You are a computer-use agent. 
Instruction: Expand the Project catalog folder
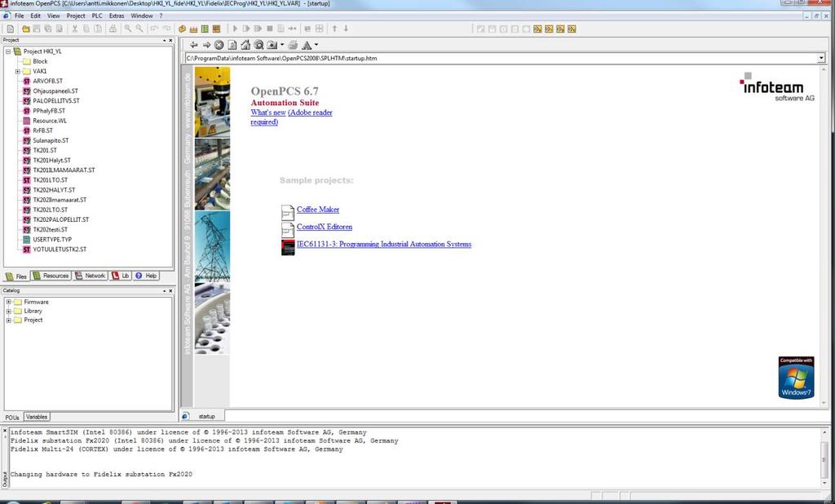(x=8, y=321)
